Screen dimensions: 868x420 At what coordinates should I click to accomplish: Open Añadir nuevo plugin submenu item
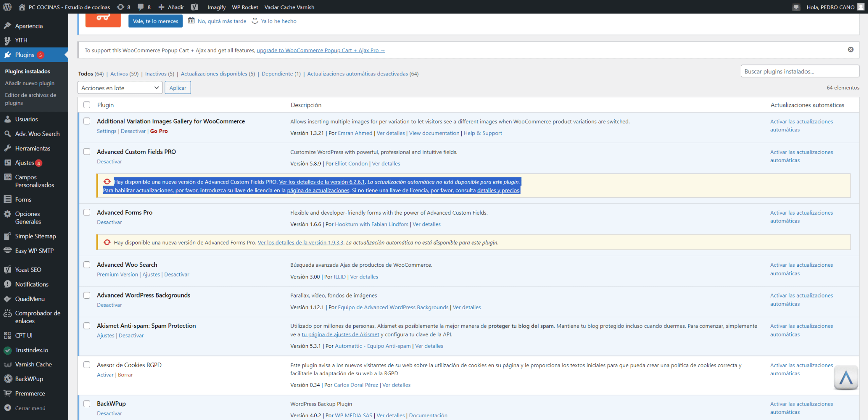[30, 83]
